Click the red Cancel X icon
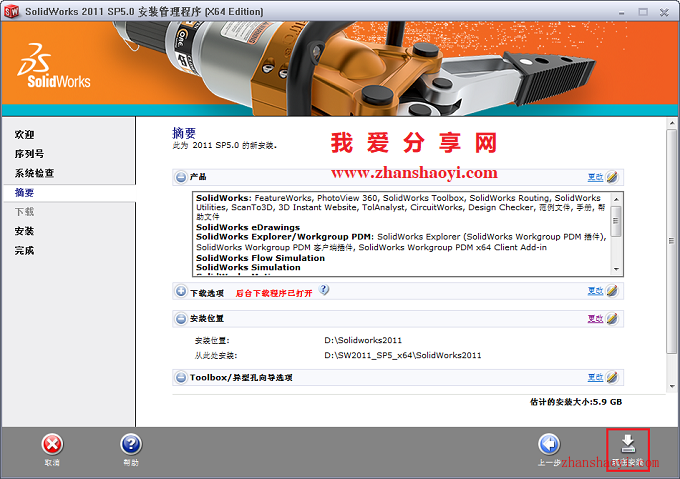This screenshot has height=479, width=680. tap(52, 445)
